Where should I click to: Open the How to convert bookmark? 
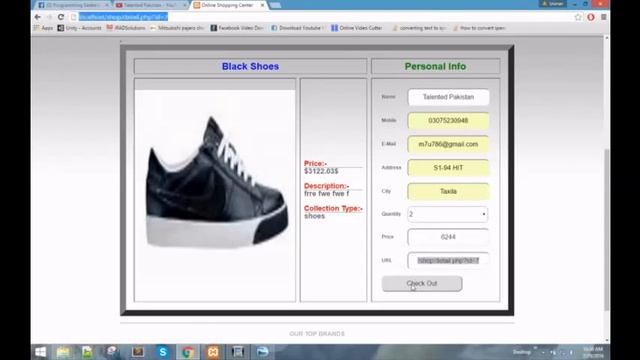[x=479, y=28]
